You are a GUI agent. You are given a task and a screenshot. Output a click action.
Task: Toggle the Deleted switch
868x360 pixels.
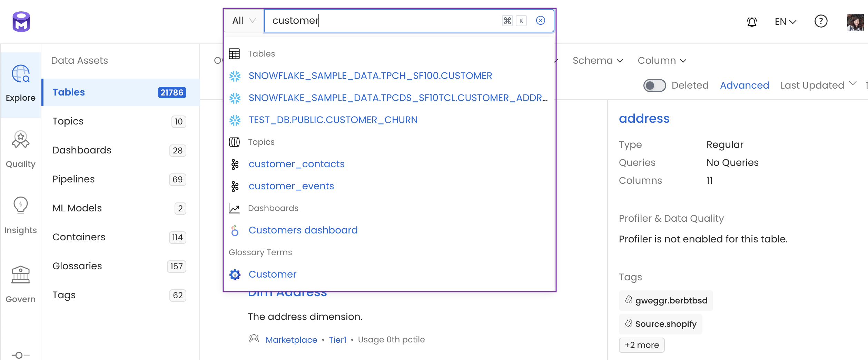pyautogui.click(x=654, y=86)
